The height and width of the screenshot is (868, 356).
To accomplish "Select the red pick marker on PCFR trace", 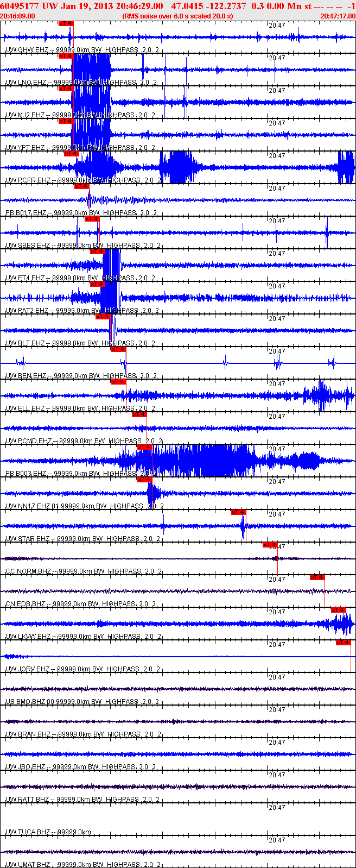I will click(x=71, y=154).
